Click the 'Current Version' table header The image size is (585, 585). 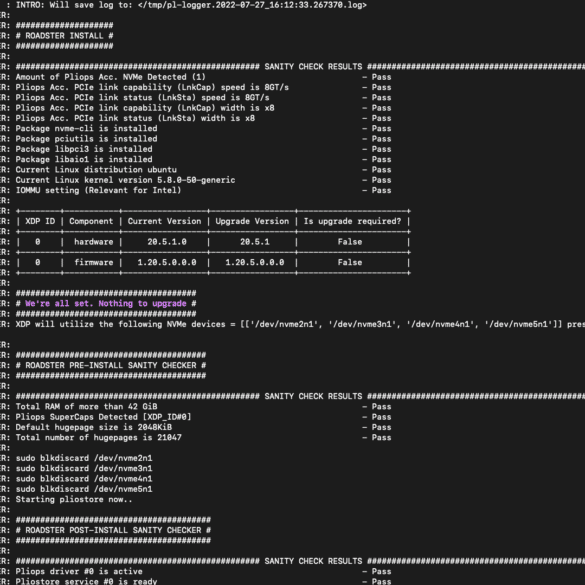pos(165,221)
